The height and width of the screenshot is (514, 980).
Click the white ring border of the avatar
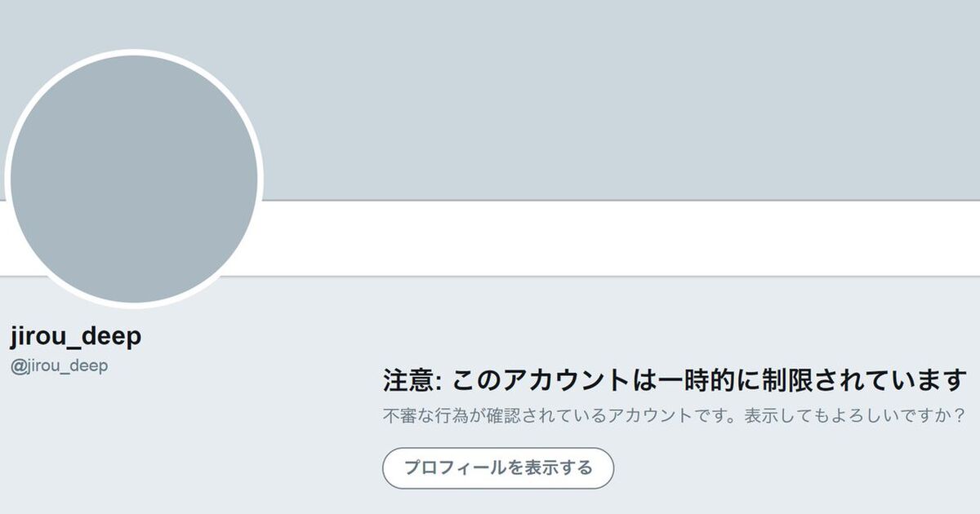click(134, 53)
